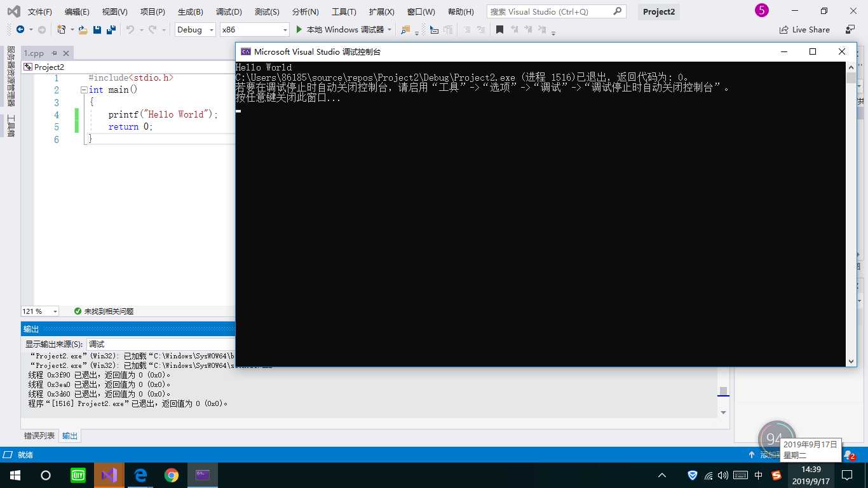This screenshot has height=488, width=868.
Task: Open the 生成(B) menu
Action: click(x=190, y=11)
